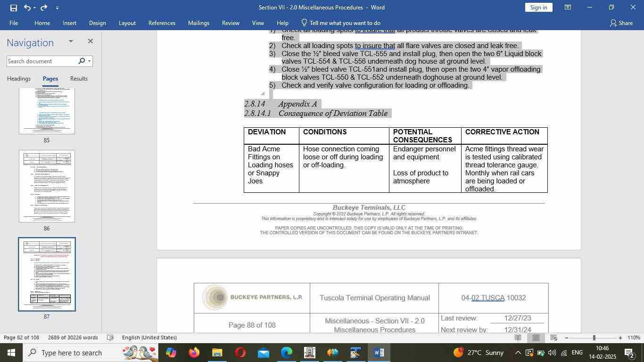Image resolution: width=644 pixels, height=362 pixels.
Task: Click the search magnifier icon in Navigation
Action: point(82,61)
